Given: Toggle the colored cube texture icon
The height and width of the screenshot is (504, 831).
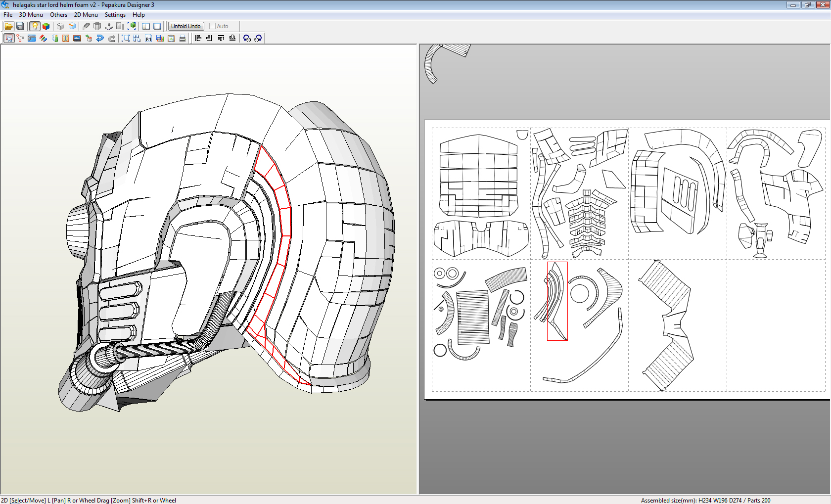Looking at the screenshot, I should point(46,26).
